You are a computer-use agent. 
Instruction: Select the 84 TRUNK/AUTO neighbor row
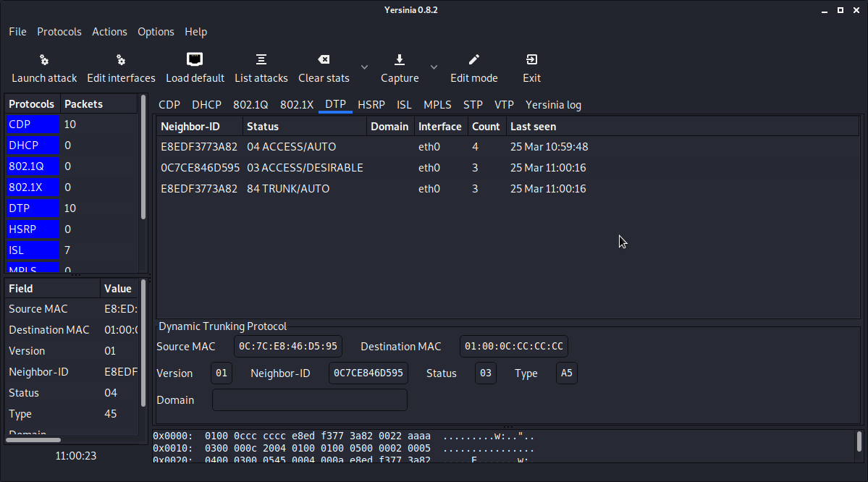pos(507,189)
